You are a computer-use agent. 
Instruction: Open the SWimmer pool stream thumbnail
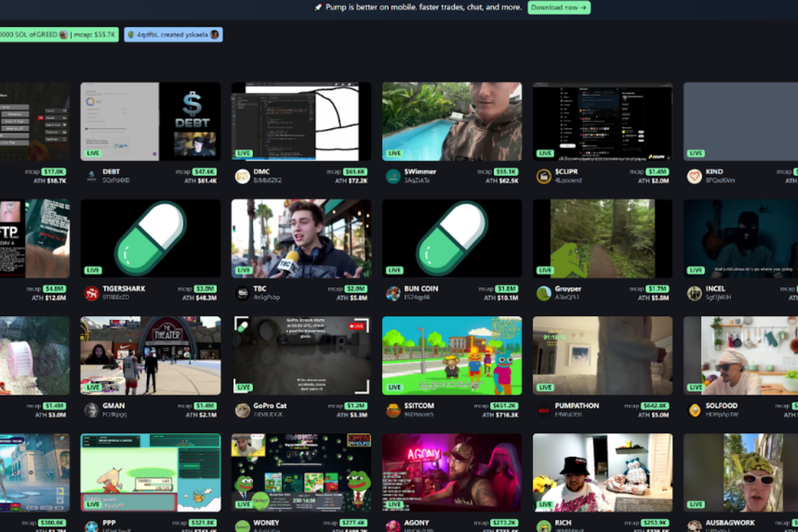click(x=452, y=121)
